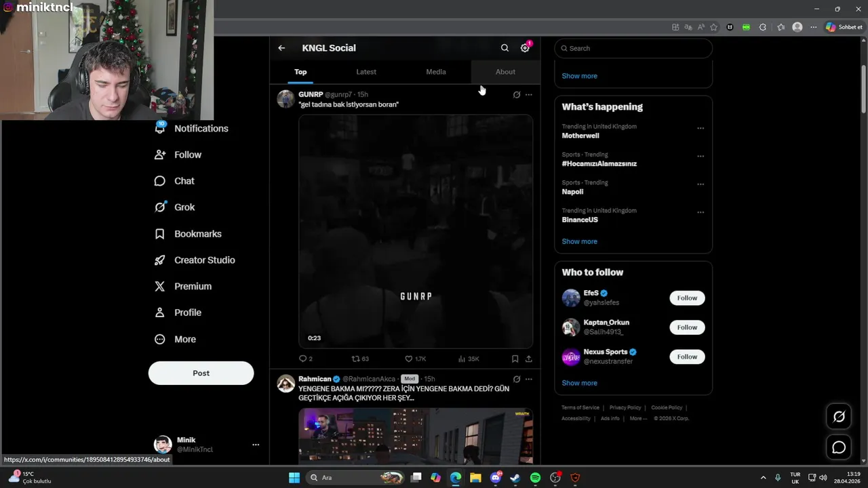This screenshot has width=868, height=488.
Task: Follow EfeS account
Action: pos(687,298)
